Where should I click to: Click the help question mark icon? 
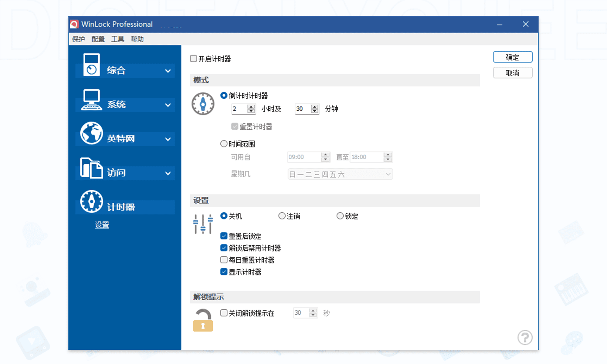coord(525,337)
